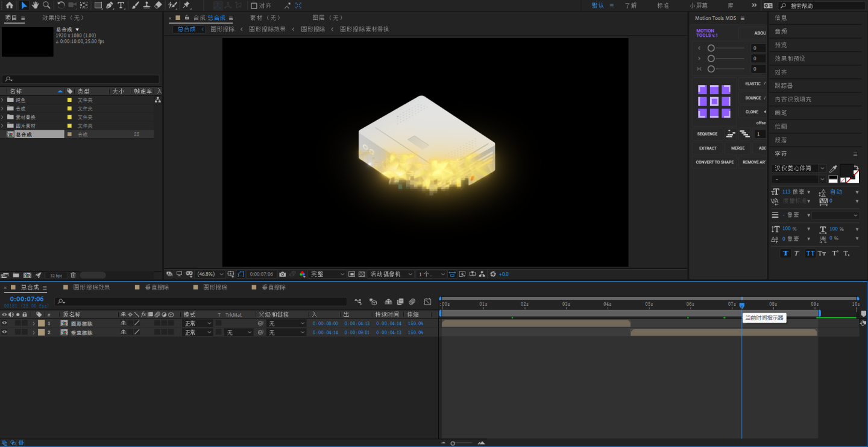This screenshot has width=868, height=447.
Task: Toggle the transparency grid icon
Action: [362, 274]
